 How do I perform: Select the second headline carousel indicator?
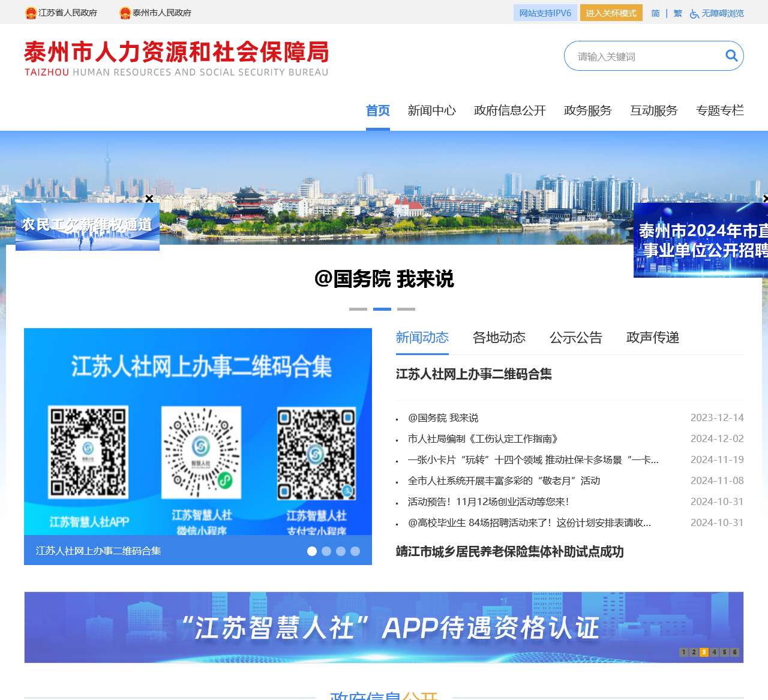coord(382,309)
